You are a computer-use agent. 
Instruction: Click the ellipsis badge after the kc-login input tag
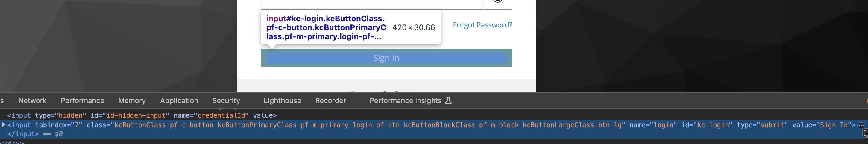pos(861,125)
